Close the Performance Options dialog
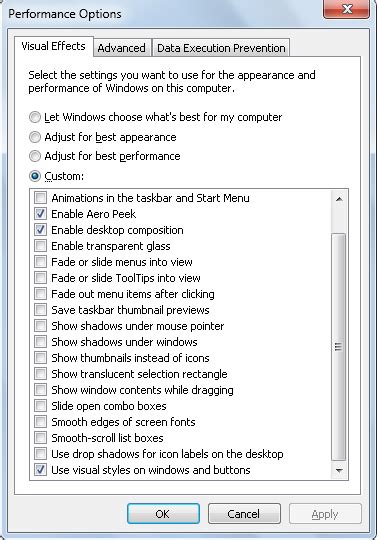The image size is (379, 540). [347, 9]
